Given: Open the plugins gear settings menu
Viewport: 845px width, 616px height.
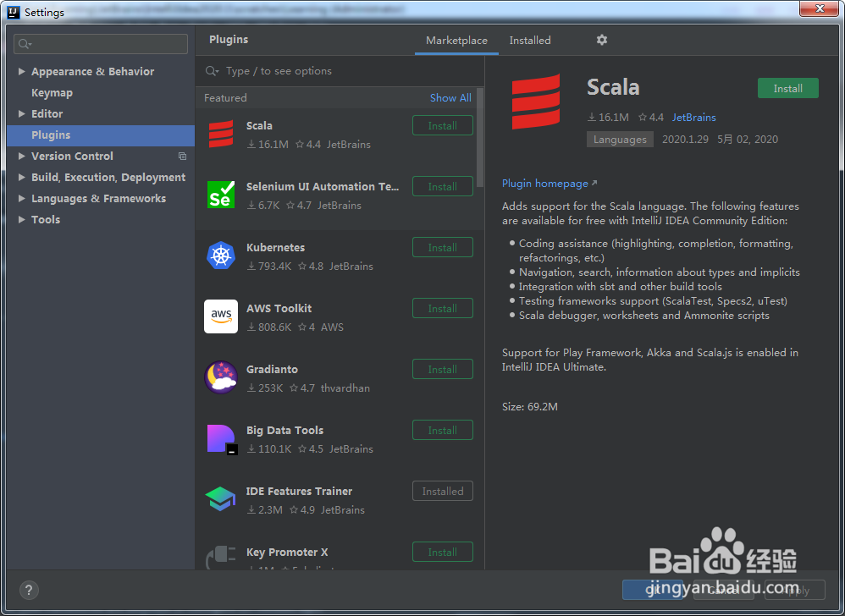Looking at the screenshot, I should [602, 40].
